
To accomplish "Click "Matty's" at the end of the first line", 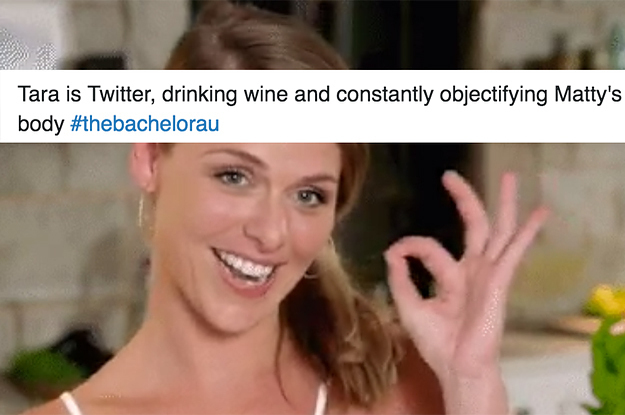I will click(x=588, y=95).
